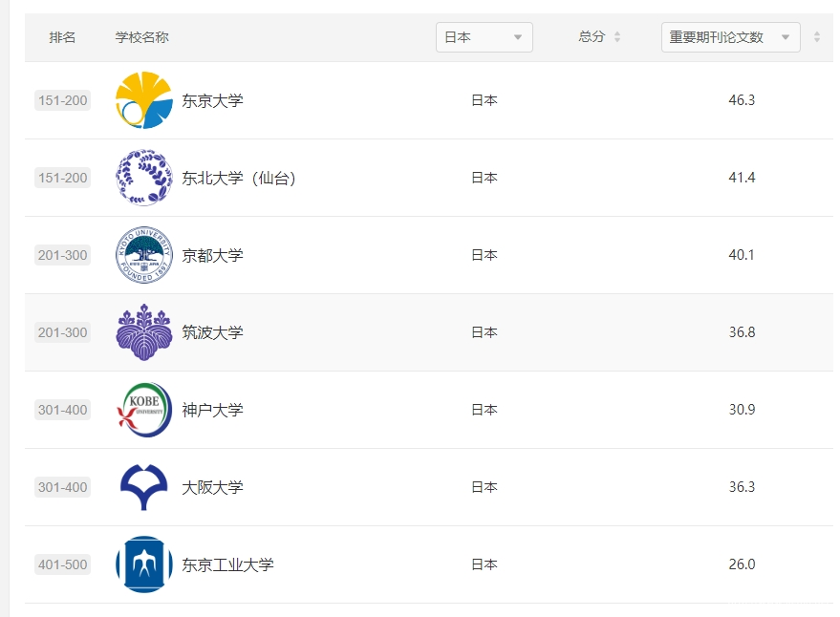Open the 东京工业大学 school page
This screenshot has height=617, width=840.
coord(227,565)
